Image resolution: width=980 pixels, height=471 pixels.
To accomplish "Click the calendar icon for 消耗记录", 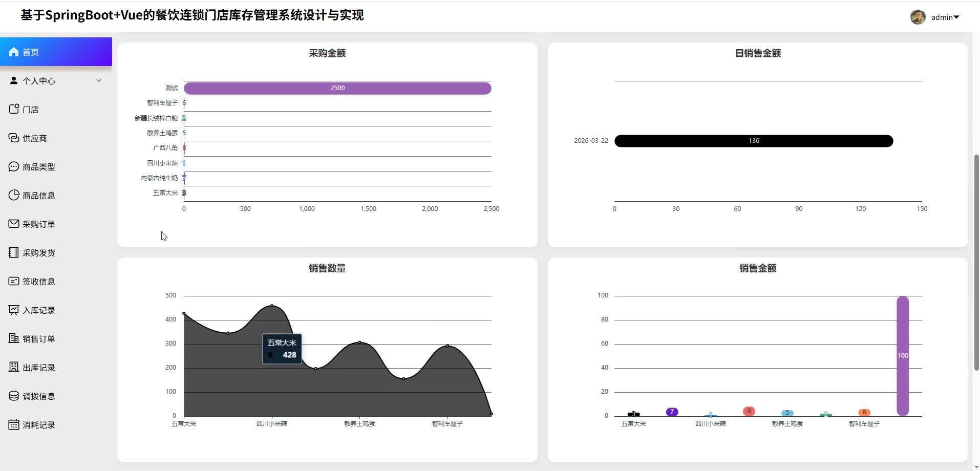I will [x=14, y=424].
